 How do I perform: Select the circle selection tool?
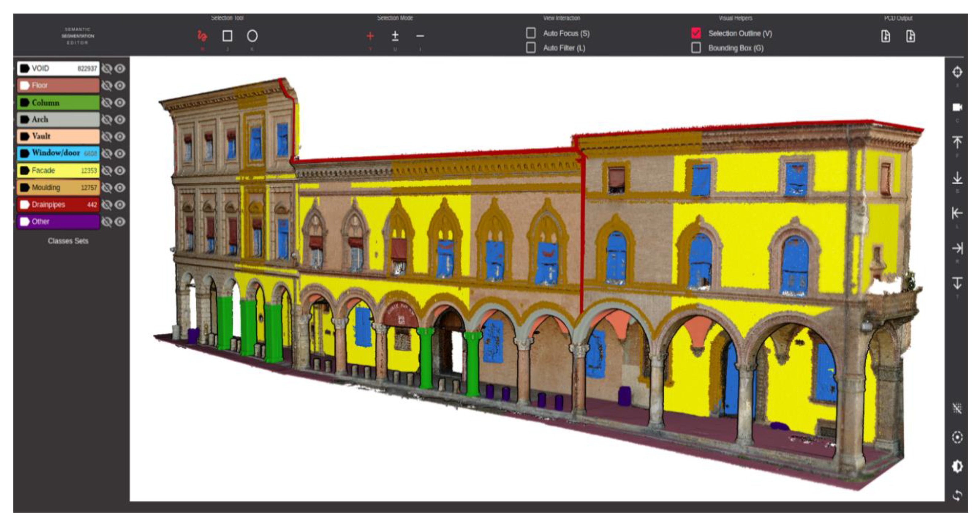(x=252, y=36)
